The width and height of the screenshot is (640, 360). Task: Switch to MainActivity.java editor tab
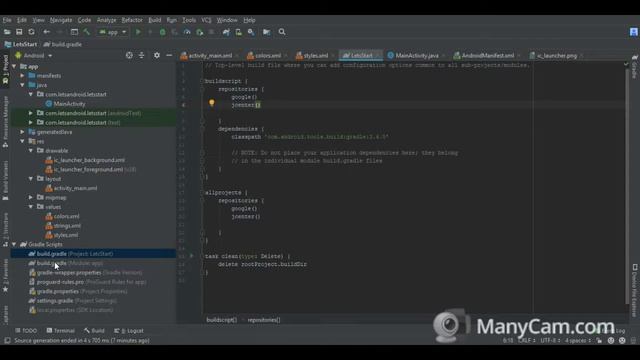[417, 56]
